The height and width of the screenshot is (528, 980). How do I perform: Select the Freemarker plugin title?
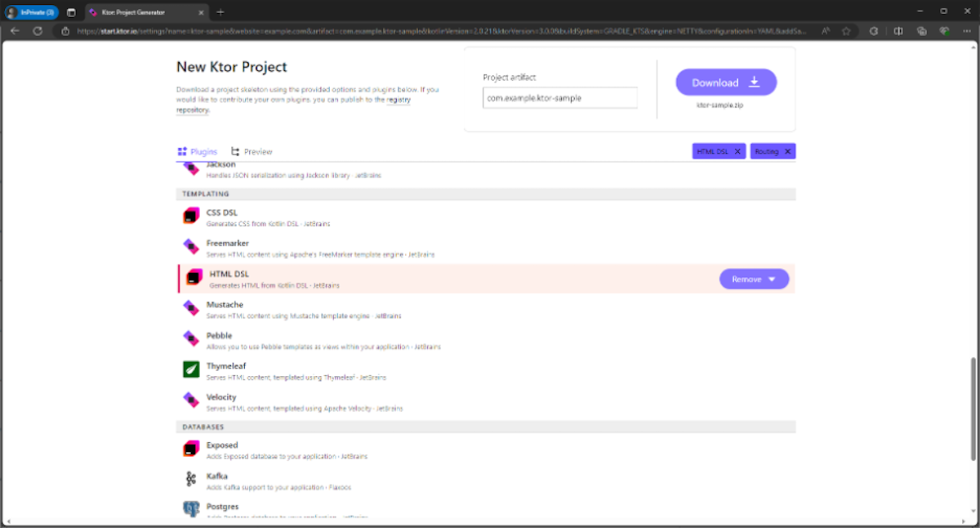pos(228,244)
